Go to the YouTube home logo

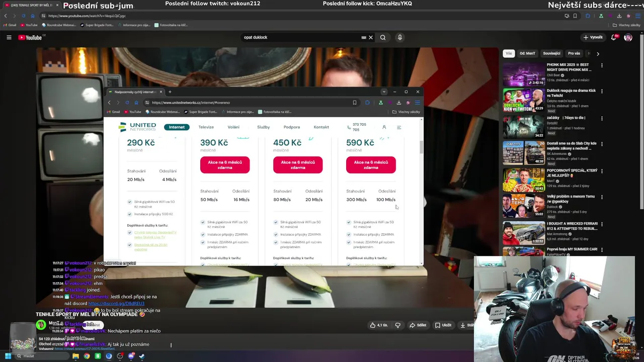coord(31,37)
